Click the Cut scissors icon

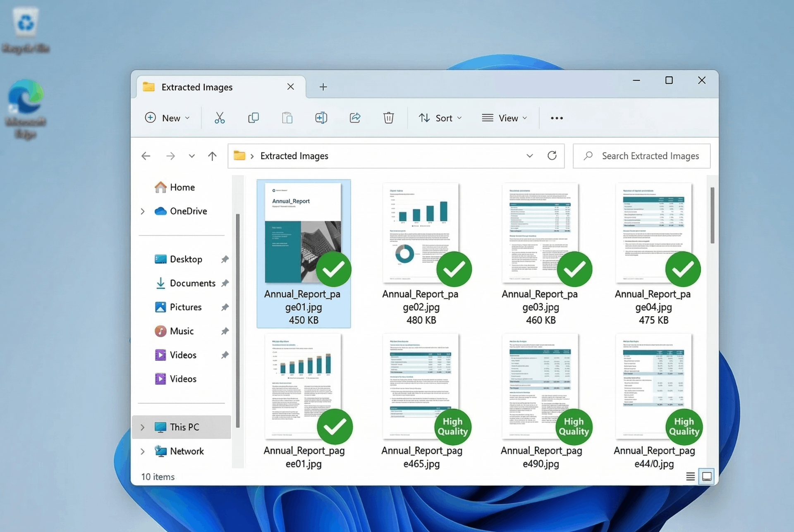pos(220,118)
